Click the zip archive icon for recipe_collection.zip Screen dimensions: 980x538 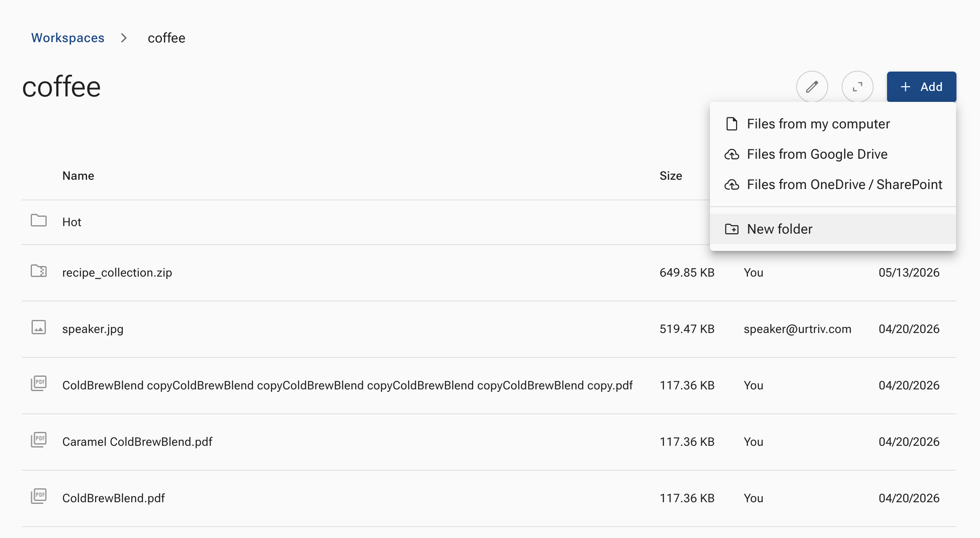pos(39,271)
